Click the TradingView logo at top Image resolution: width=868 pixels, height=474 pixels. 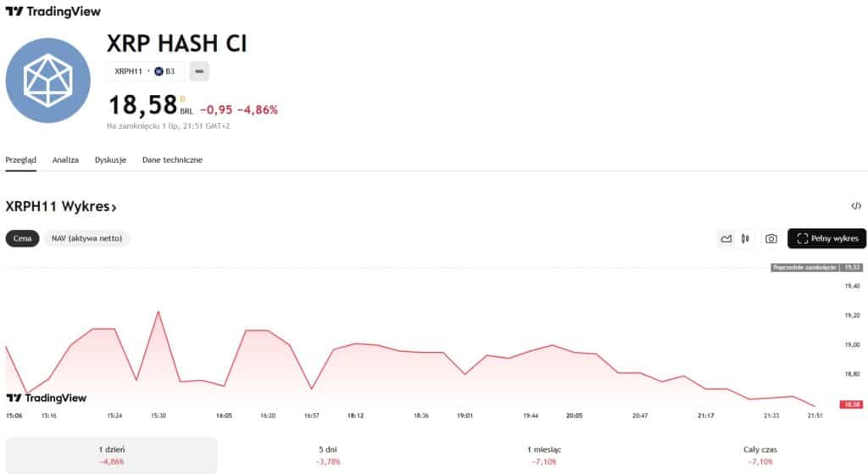[x=53, y=12]
